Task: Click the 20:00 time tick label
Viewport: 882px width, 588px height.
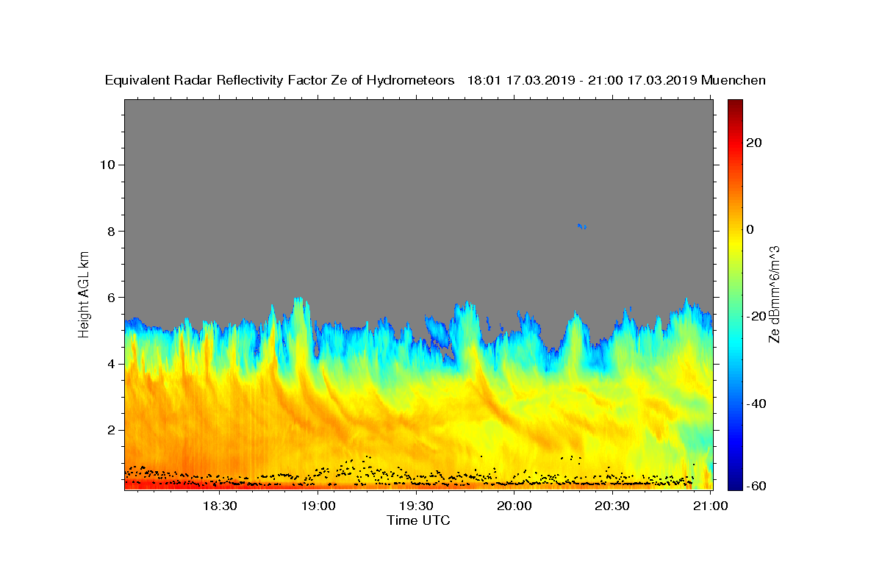Action: click(x=514, y=506)
